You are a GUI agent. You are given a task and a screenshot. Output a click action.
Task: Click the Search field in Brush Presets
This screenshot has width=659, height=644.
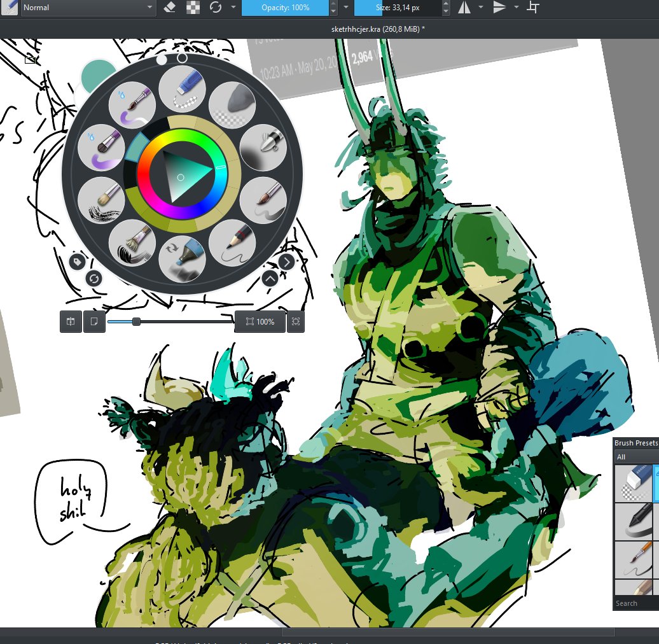click(x=636, y=603)
